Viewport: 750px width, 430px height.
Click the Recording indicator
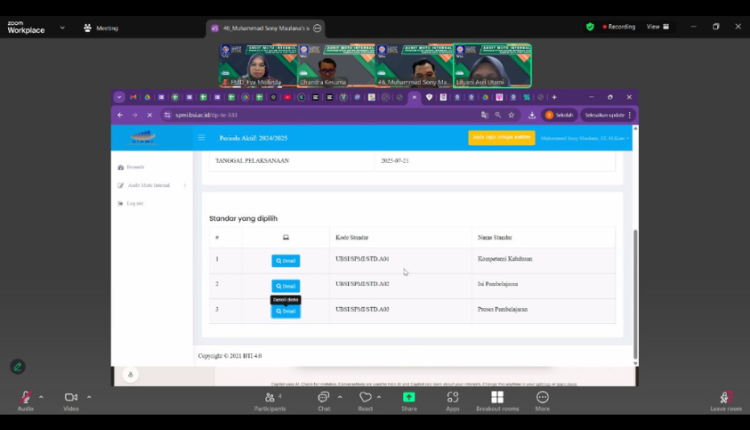[619, 27]
